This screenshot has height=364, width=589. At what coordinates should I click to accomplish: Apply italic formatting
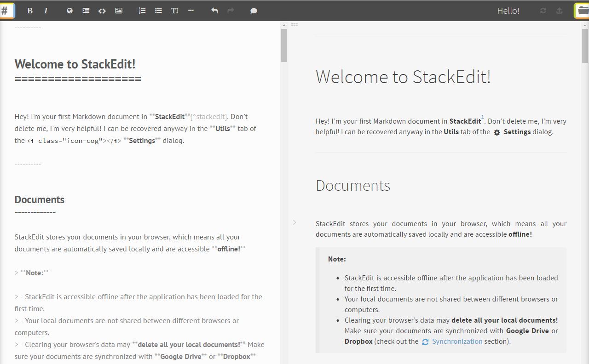pyautogui.click(x=46, y=11)
